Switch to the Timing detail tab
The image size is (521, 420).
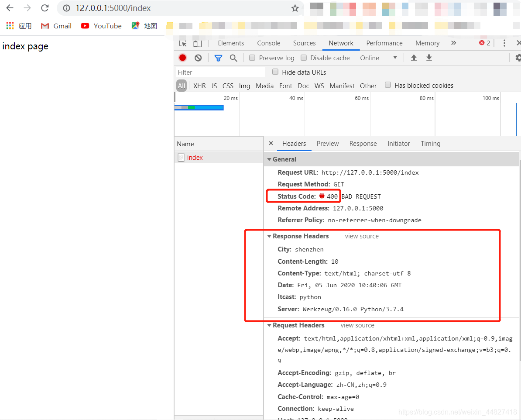430,143
